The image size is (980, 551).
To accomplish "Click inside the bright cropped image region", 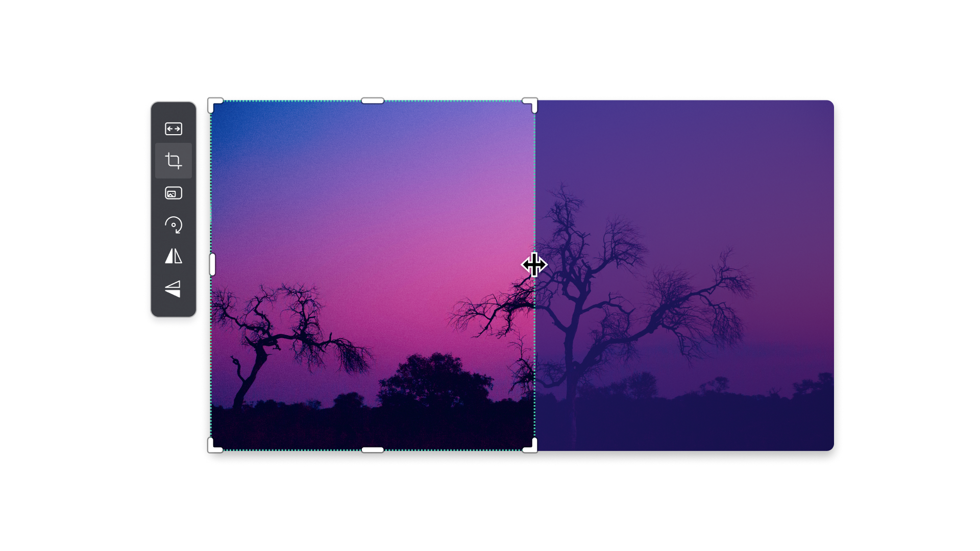I will 373,275.
